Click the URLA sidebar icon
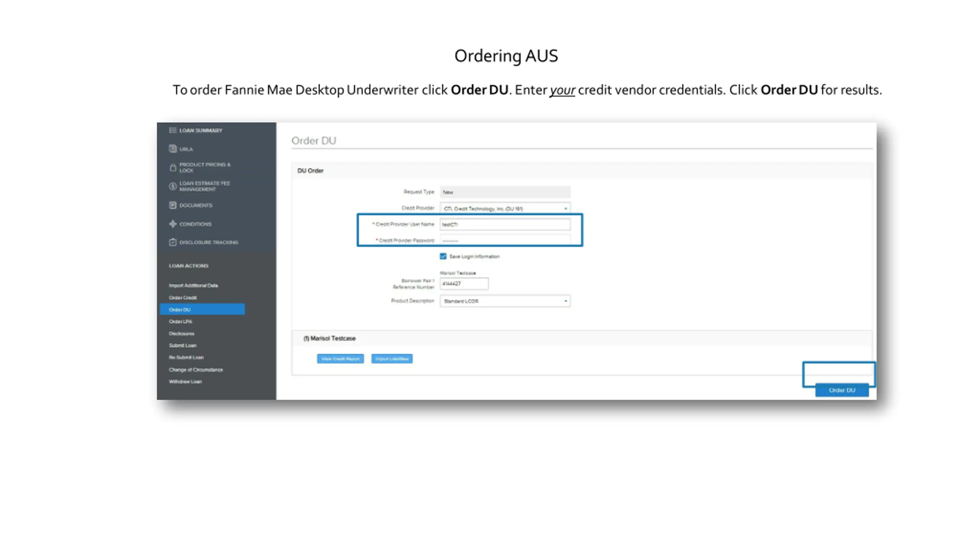Screen dimensions: 980x551 pyautogui.click(x=173, y=149)
